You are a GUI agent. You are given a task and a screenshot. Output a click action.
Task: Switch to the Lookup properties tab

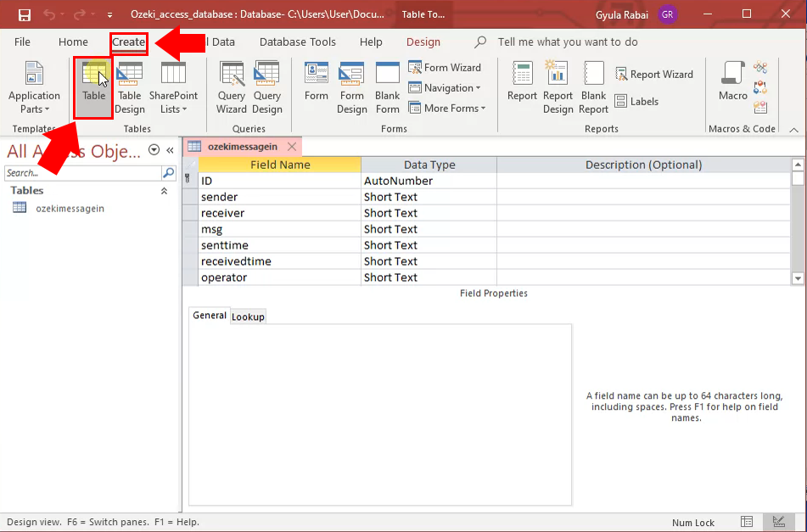coord(248,316)
